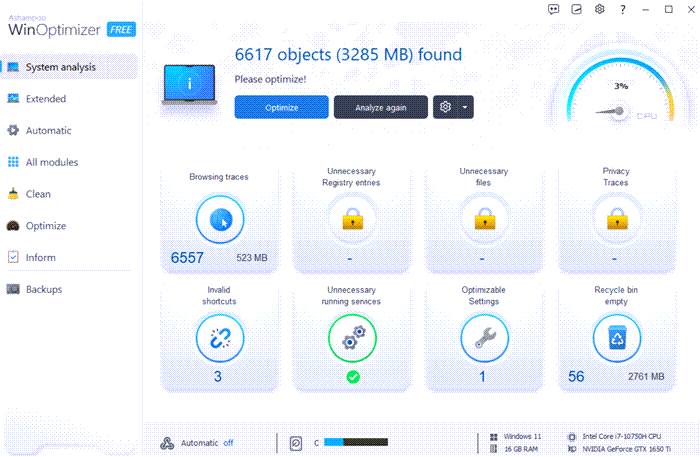Click '6617 objects (3285 MB) found' heading
This screenshot has width=700, height=457.
click(348, 54)
